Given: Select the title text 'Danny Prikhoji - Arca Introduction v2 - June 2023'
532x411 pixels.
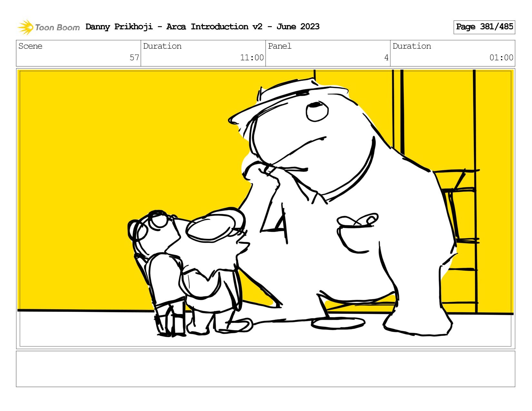Looking at the screenshot, I should coord(202,27).
